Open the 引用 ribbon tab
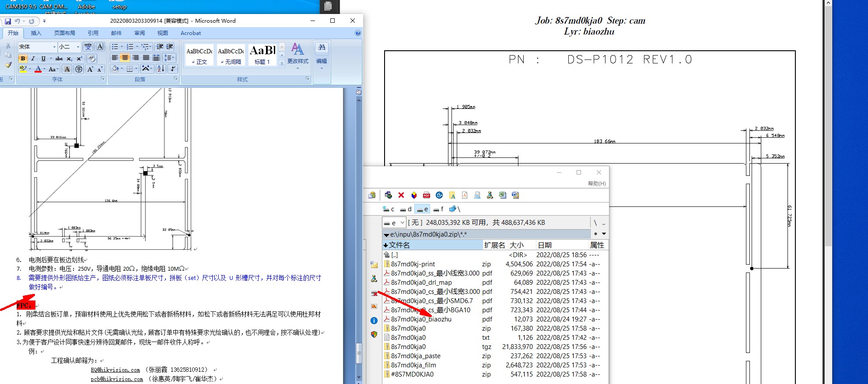Screen dimensions: 868x384 (93, 33)
